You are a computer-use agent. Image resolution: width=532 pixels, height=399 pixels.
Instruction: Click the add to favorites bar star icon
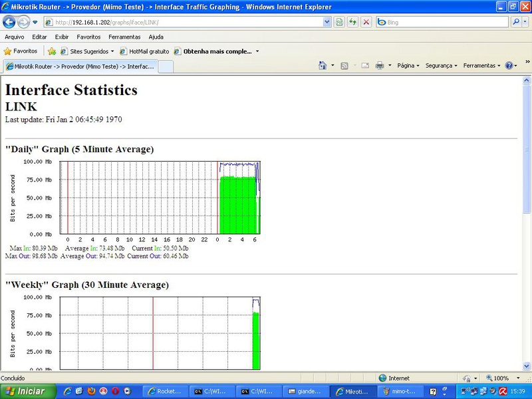point(52,51)
